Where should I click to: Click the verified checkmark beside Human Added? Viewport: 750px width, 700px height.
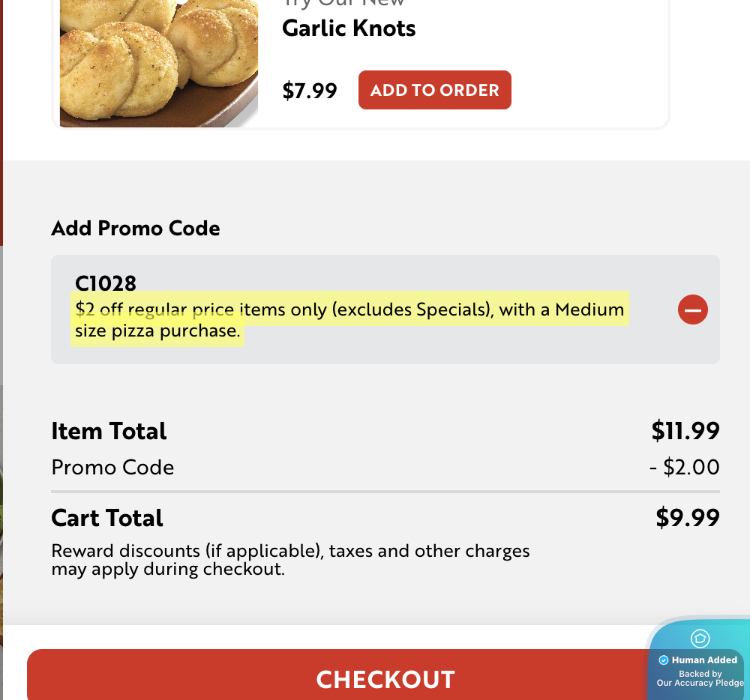click(x=663, y=660)
